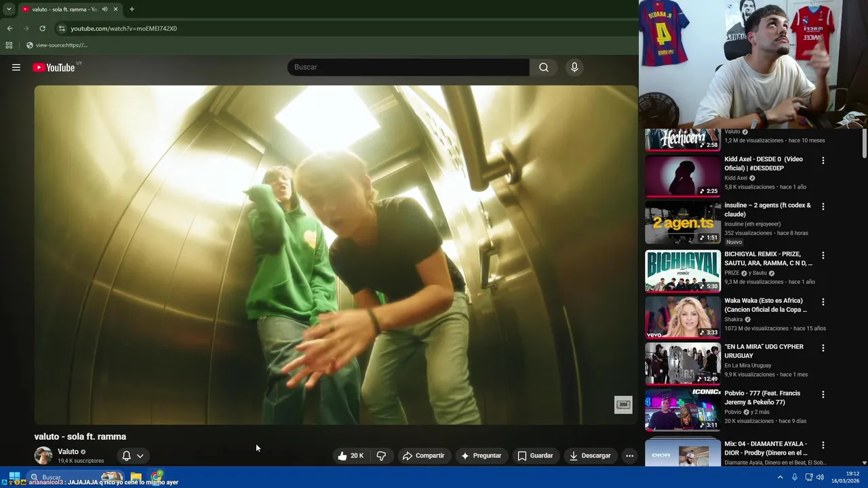Click the Descargar download button
The image size is (868, 488).
(x=590, y=455)
